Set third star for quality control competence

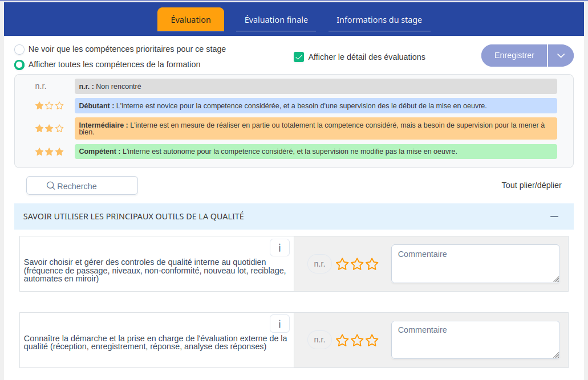(372, 264)
